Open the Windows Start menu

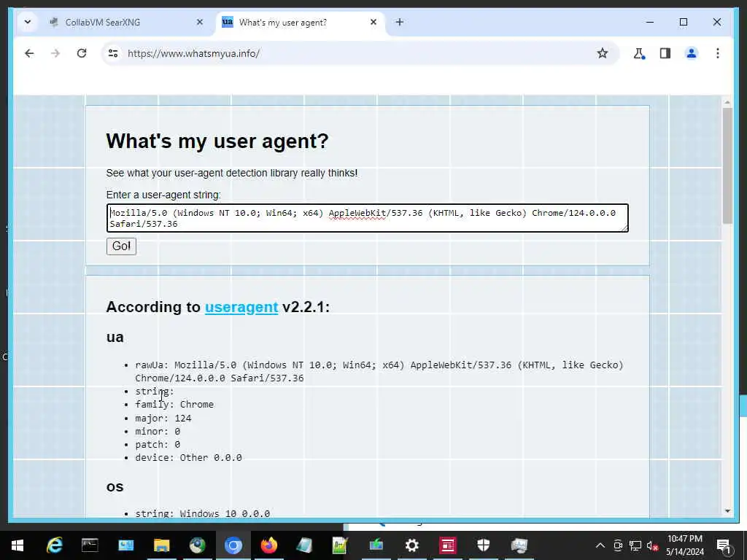[18, 545]
